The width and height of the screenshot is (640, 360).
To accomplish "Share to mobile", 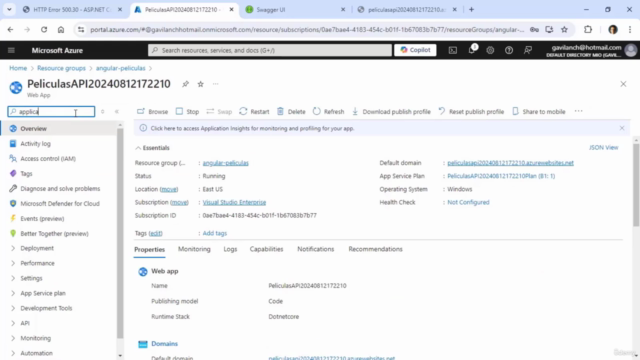I will click(x=539, y=111).
